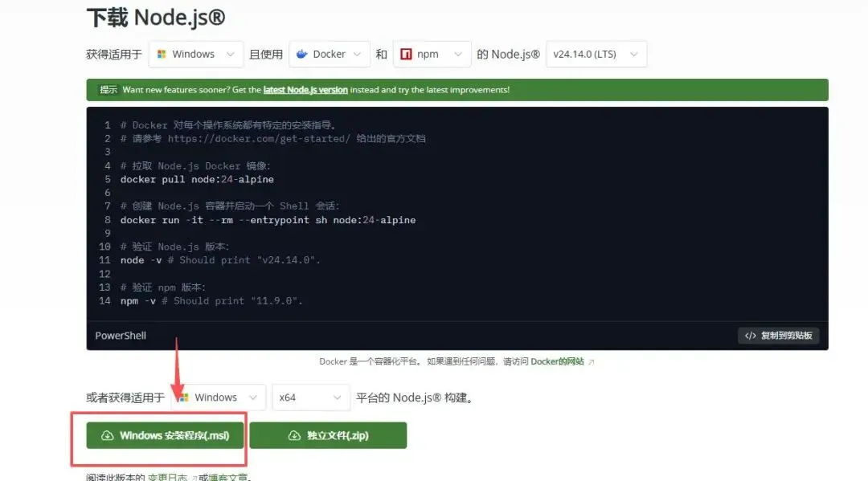Click download cloud icon on .zip button
Viewport: 868px width, 481px height.
point(294,436)
